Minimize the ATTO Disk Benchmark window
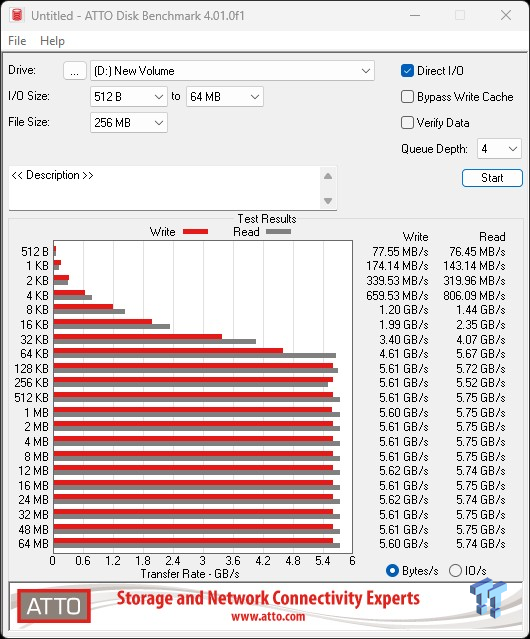This screenshot has height=639, width=530. point(415,15)
